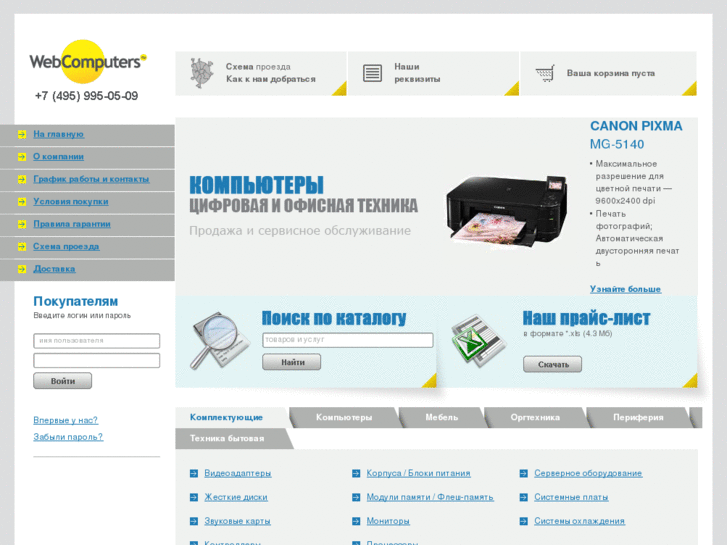Click arrow icon beside Правила гарантии

pyautogui.click(x=22, y=224)
